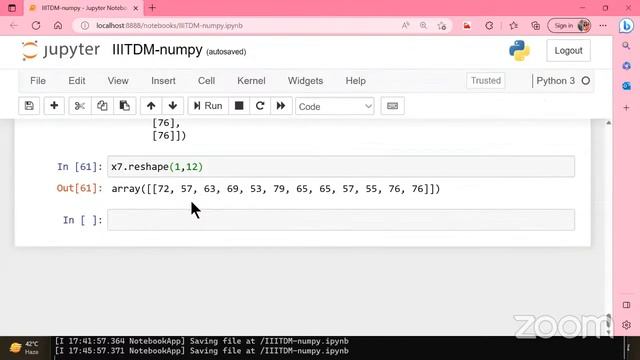Screen dimensions: 640x360
Task: Restart the kernel with the circular arrow icon
Action: coord(260,106)
